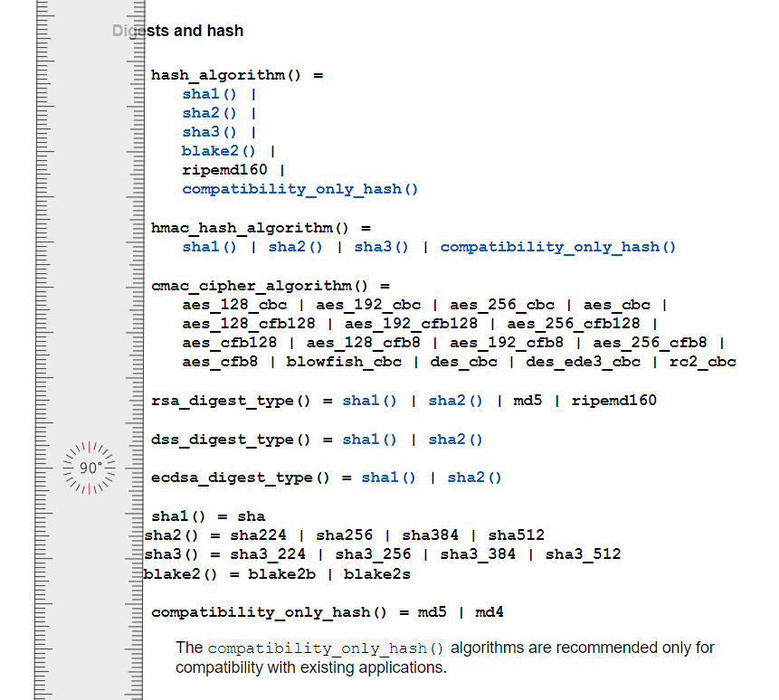
Task: Click the 'blowfish_cbc' cipher name
Action: 344,362
